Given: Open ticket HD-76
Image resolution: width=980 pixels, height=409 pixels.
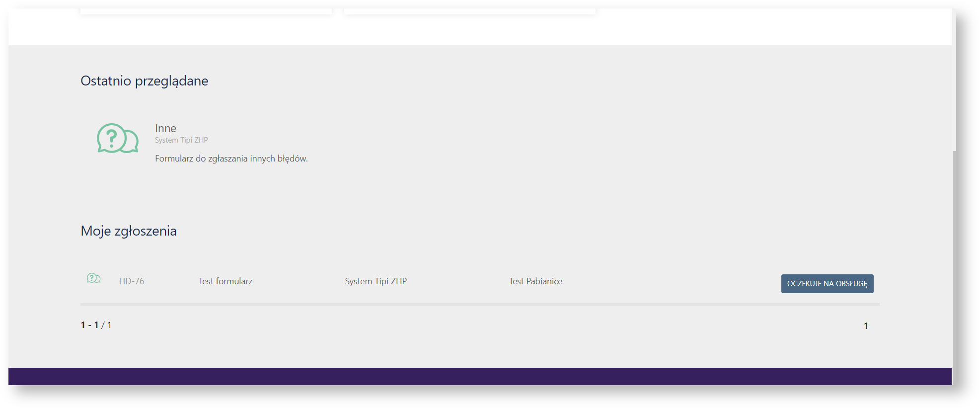Looking at the screenshot, I should (132, 281).
